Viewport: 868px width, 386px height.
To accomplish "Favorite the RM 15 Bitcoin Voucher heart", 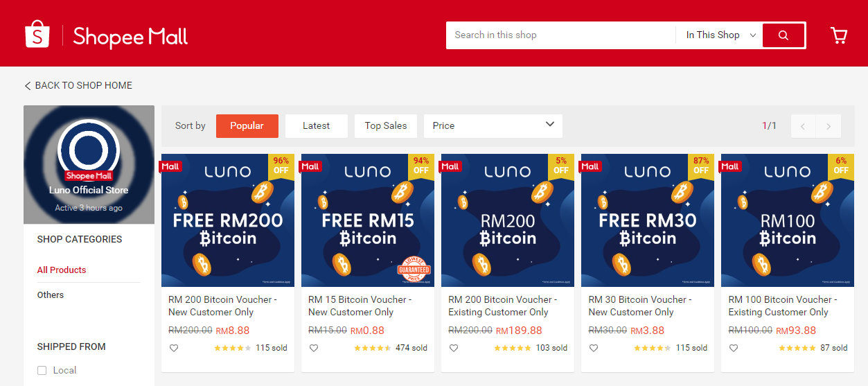I will coord(314,348).
